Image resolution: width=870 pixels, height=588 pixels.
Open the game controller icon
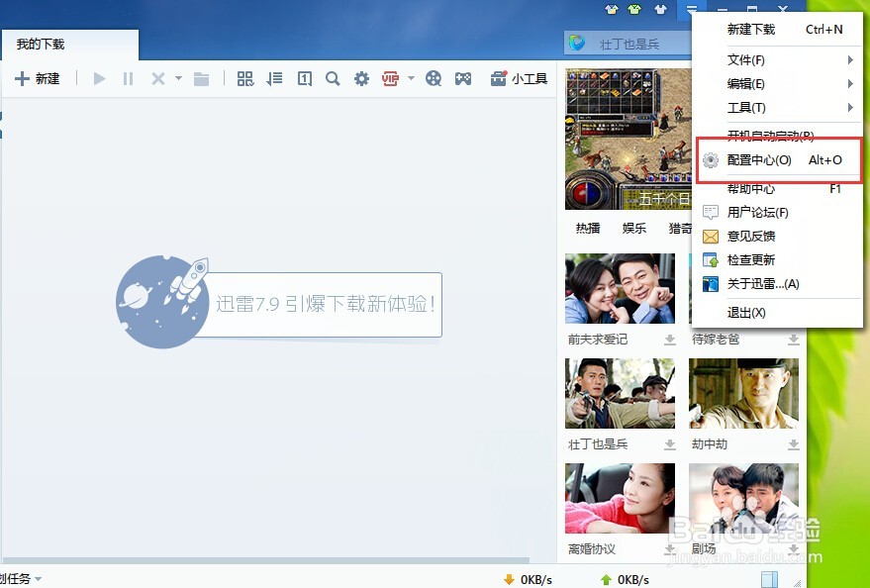point(463,79)
